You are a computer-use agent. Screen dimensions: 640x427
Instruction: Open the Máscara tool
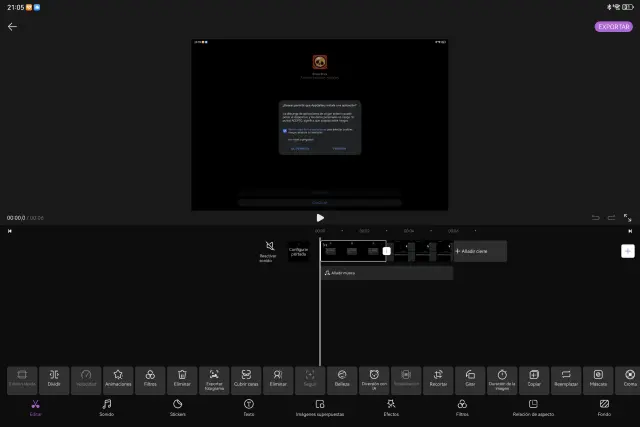pos(598,380)
